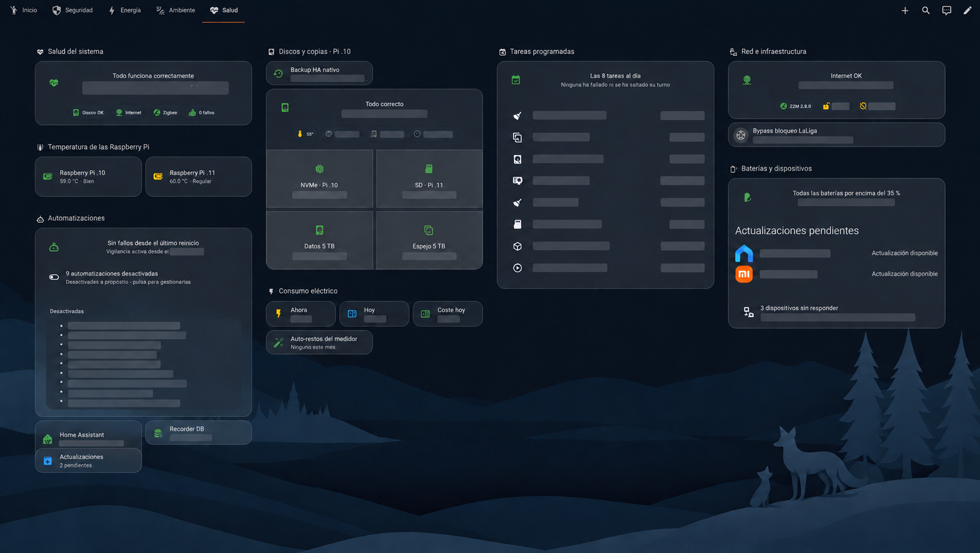Click the SD · Pi .11 card tile
The image size is (980, 553).
(429, 178)
